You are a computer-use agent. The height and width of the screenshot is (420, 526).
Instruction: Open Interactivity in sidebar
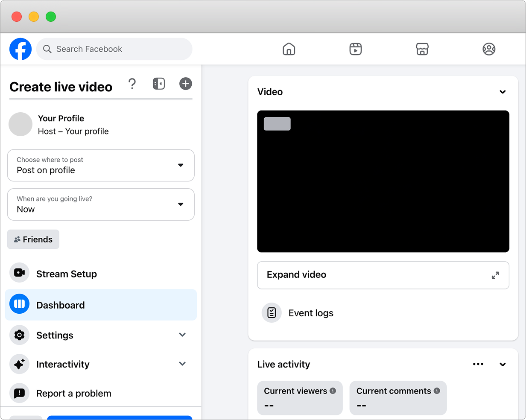coord(101,364)
